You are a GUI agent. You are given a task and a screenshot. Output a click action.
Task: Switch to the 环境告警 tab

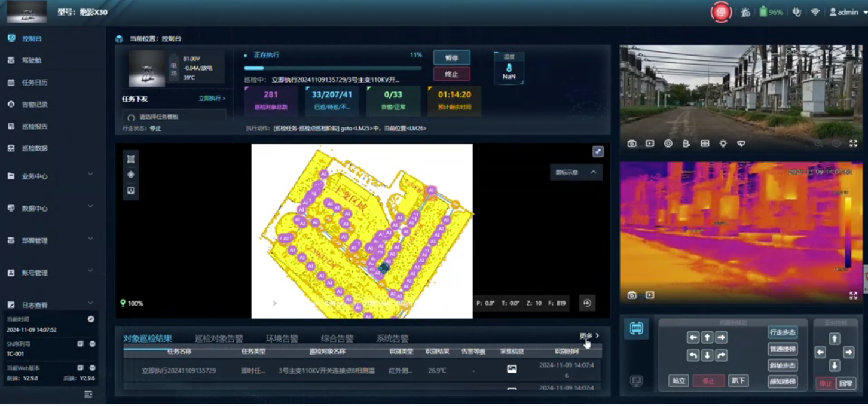click(282, 339)
